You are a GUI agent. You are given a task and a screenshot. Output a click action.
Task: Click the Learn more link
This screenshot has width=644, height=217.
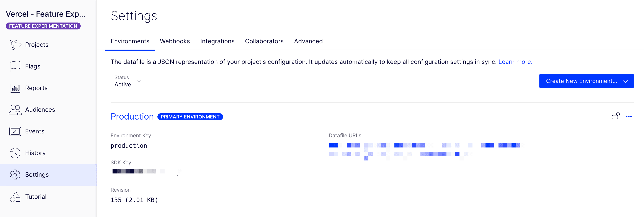coord(515,62)
